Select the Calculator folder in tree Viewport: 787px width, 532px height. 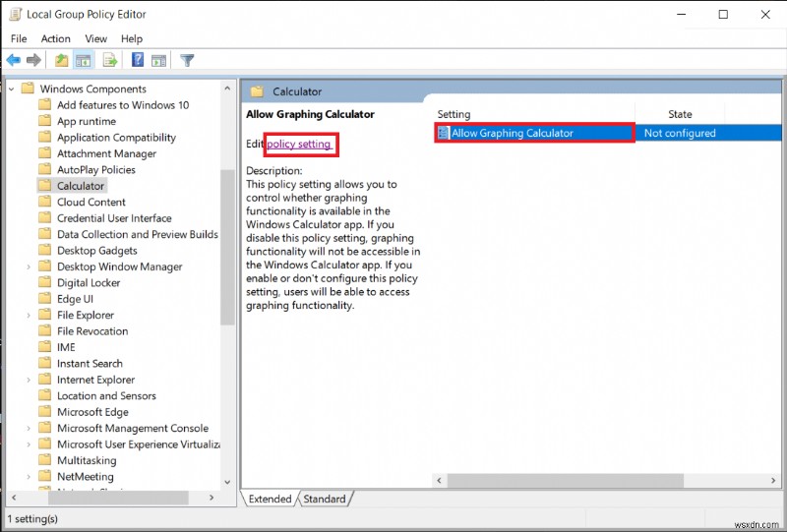(81, 186)
